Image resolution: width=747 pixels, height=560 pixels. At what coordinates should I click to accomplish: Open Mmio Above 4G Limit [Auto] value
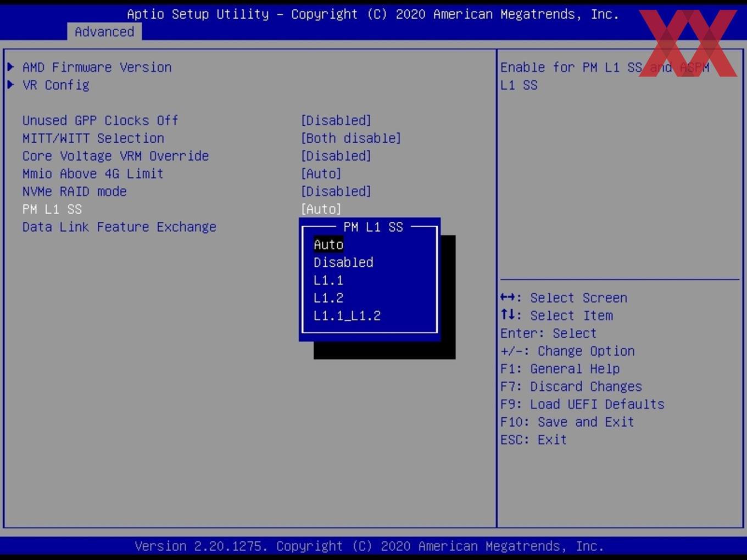[321, 173]
